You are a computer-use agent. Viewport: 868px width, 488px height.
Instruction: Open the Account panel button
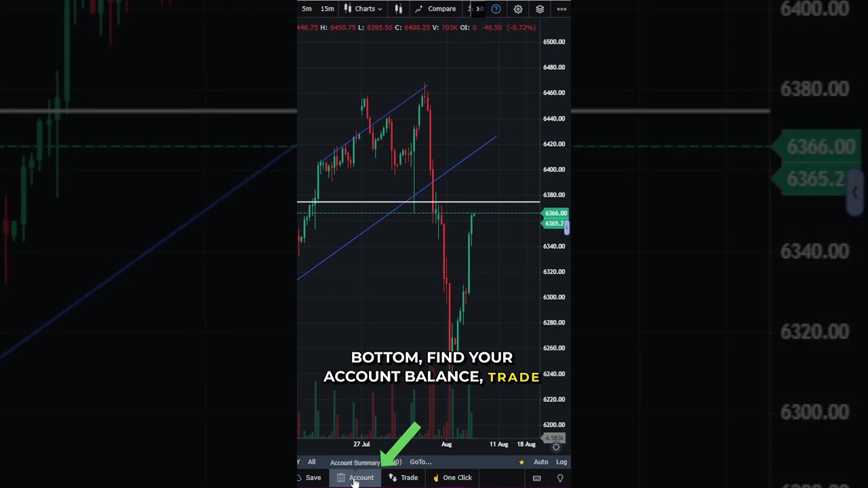(355, 478)
